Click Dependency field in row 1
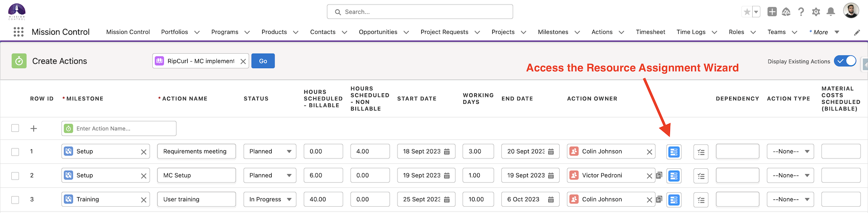The image size is (868, 213). [737, 151]
